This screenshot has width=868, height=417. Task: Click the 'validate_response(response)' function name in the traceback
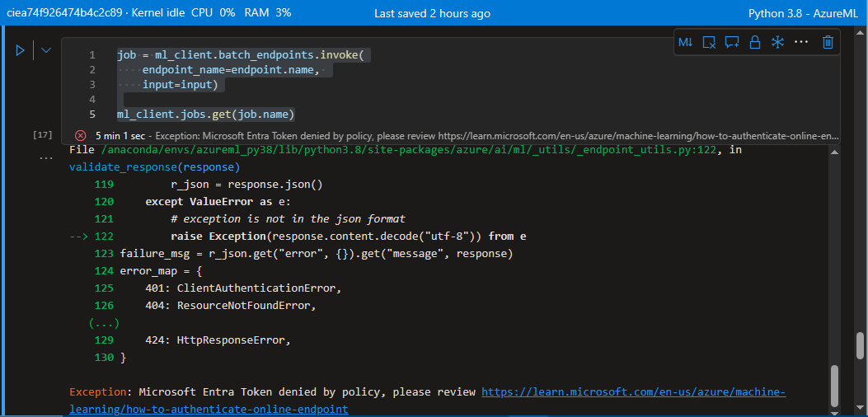pos(154,166)
